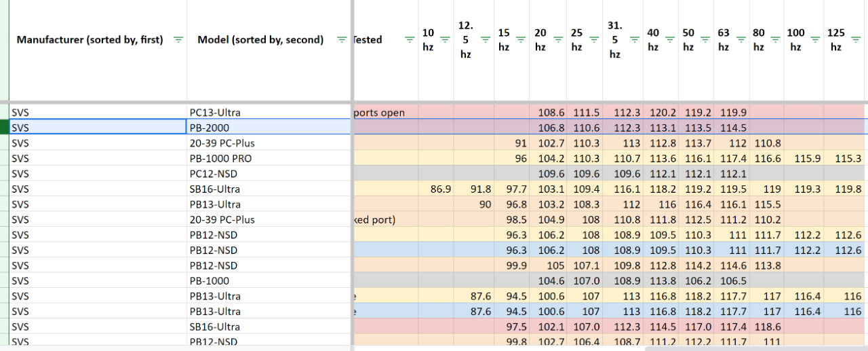Select the 97.5 value under 15 hz
The image size is (868, 351).
(x=512, y=327)
